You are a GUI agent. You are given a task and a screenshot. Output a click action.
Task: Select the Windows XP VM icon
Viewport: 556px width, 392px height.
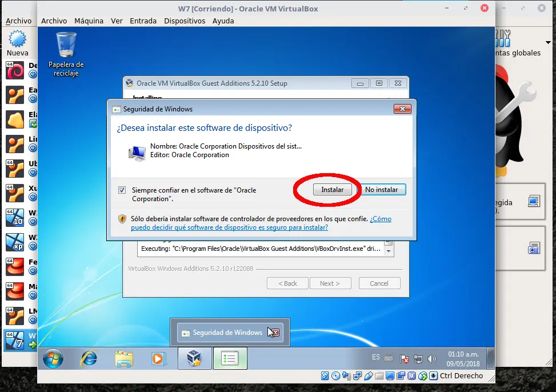[15, 242]
